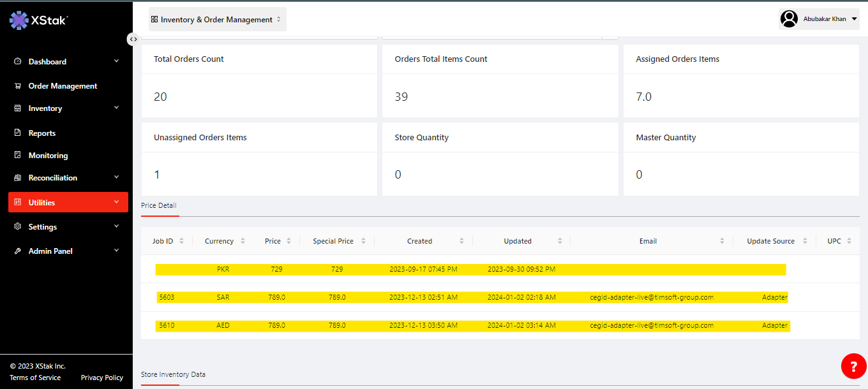
Task: Select the Price Detail tab
Action: [159, 205]
